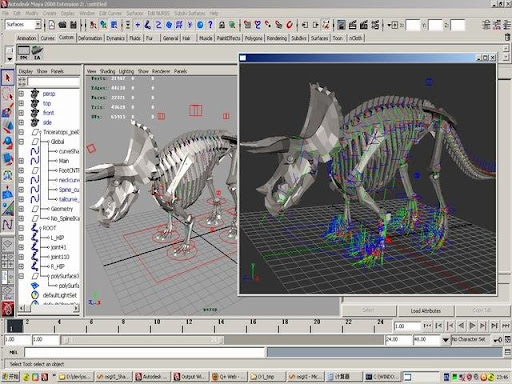Toggle the auto keyframe key icon
The height and width of the screenshot is (384, 512).
498,340
